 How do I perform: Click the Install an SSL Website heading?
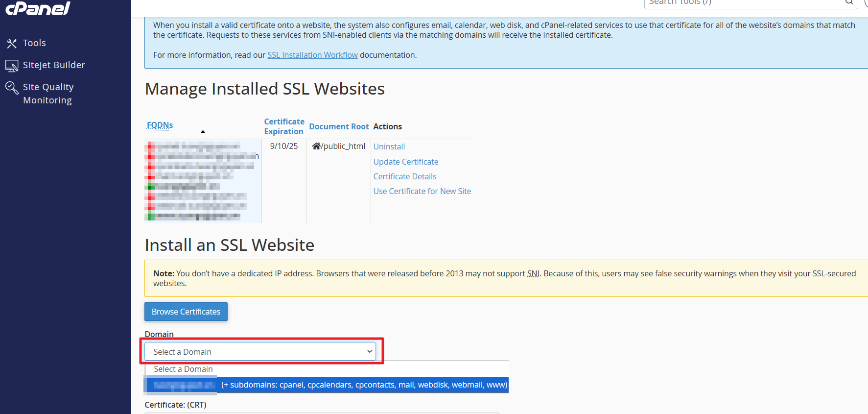tap(230, 245)
